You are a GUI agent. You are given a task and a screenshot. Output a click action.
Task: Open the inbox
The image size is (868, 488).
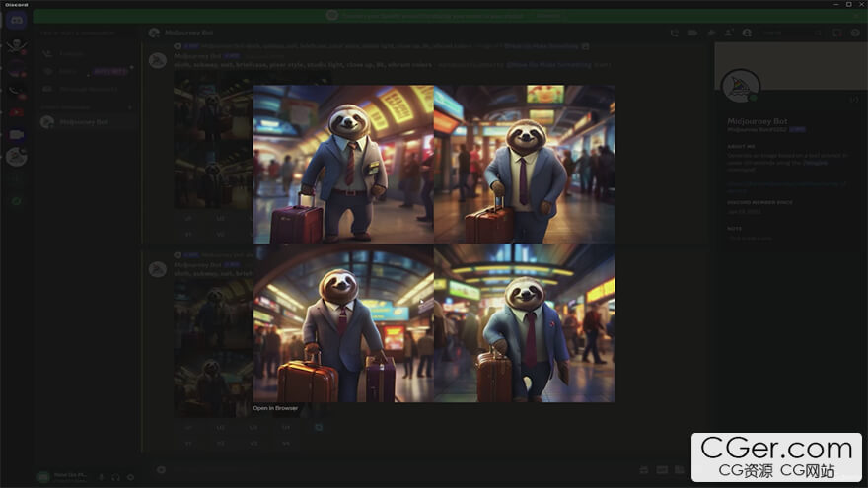point(837,33)
